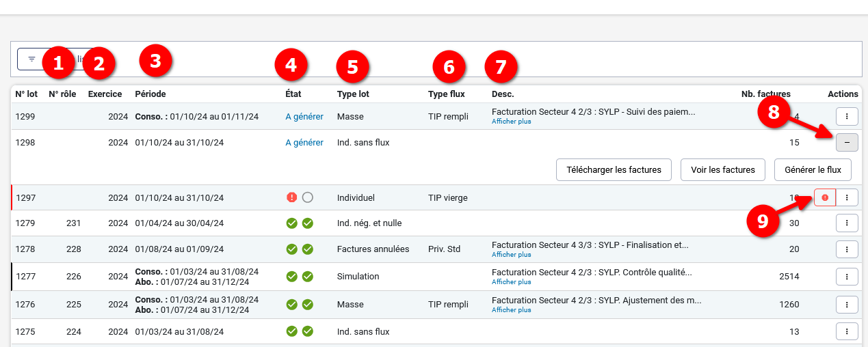Collapse the actions row for lot 1298
The width and height of the screenshot is (868, 347).
point(847,142)
